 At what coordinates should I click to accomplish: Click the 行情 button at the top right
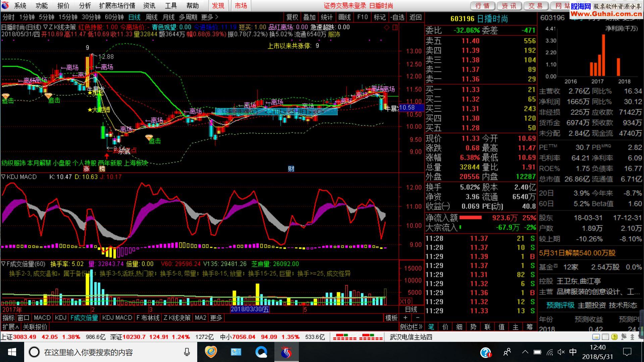click(x=482, y=6)
